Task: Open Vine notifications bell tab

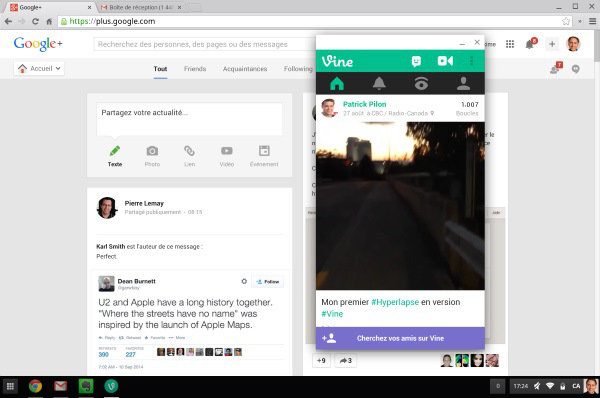Action: pos(379,83)
